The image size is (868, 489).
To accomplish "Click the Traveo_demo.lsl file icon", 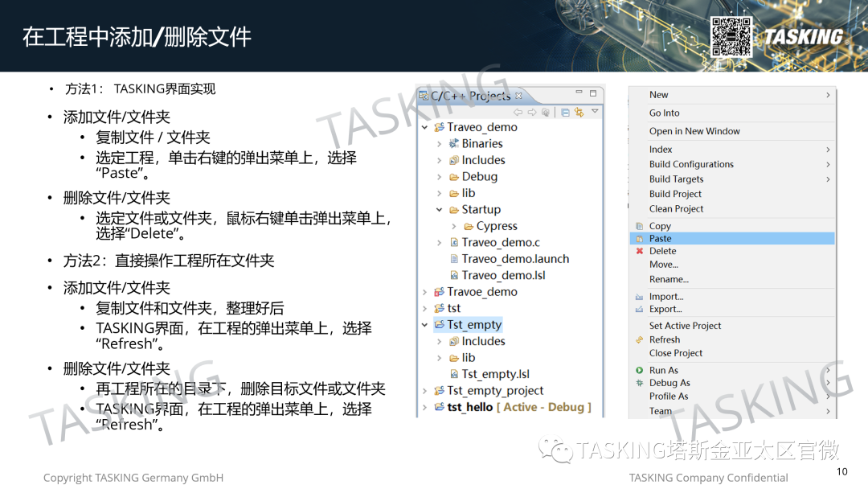I will click(454, 275).
